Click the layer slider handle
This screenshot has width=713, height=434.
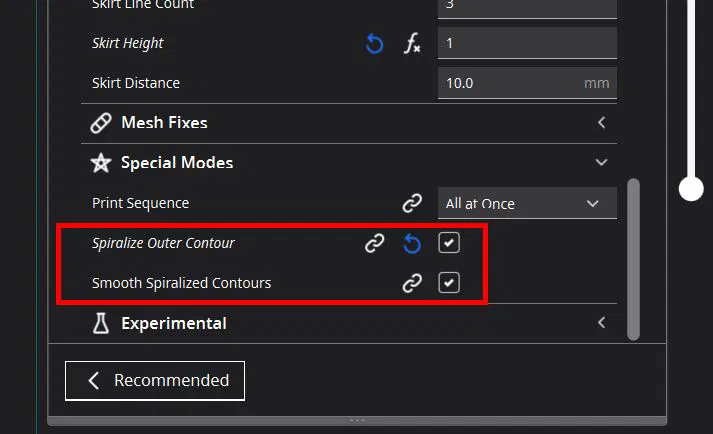point(690,188)
